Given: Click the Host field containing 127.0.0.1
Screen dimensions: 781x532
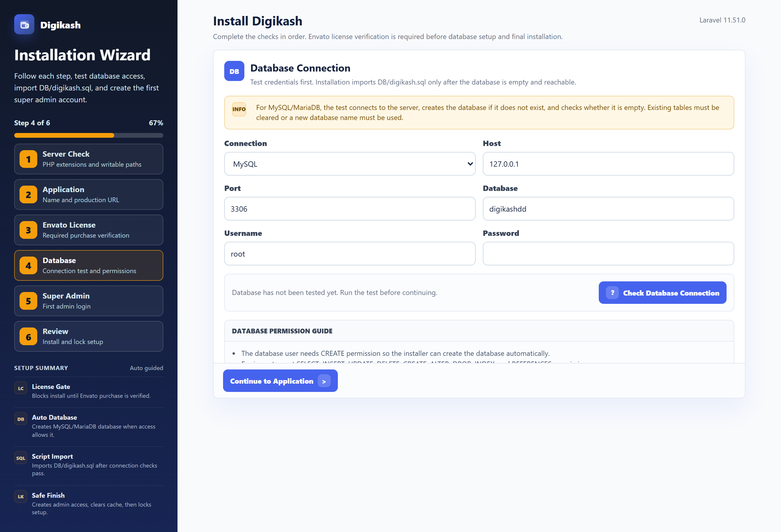Looking at the screenshot, I should [608, 164].
